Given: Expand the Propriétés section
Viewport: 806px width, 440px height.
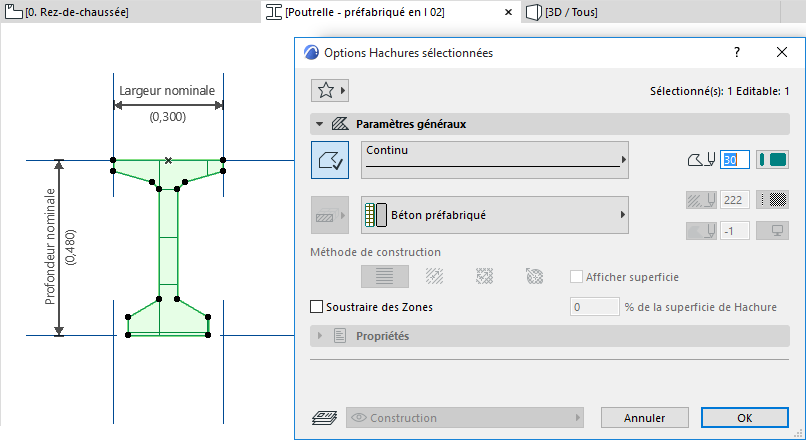Looking at the screenshot, I should [320, 336].
